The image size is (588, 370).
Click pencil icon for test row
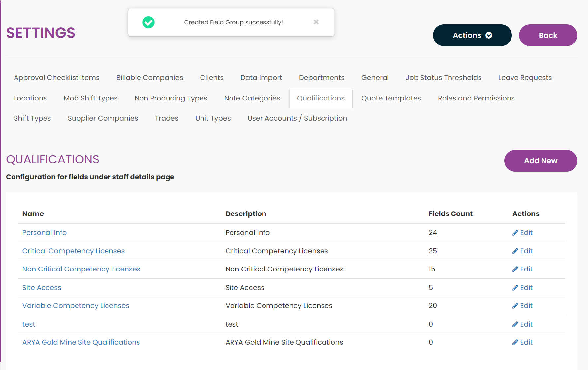515,324
